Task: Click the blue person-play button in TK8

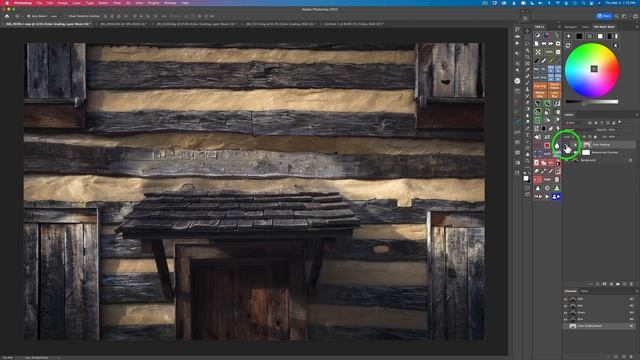Action: pos(557,196)
